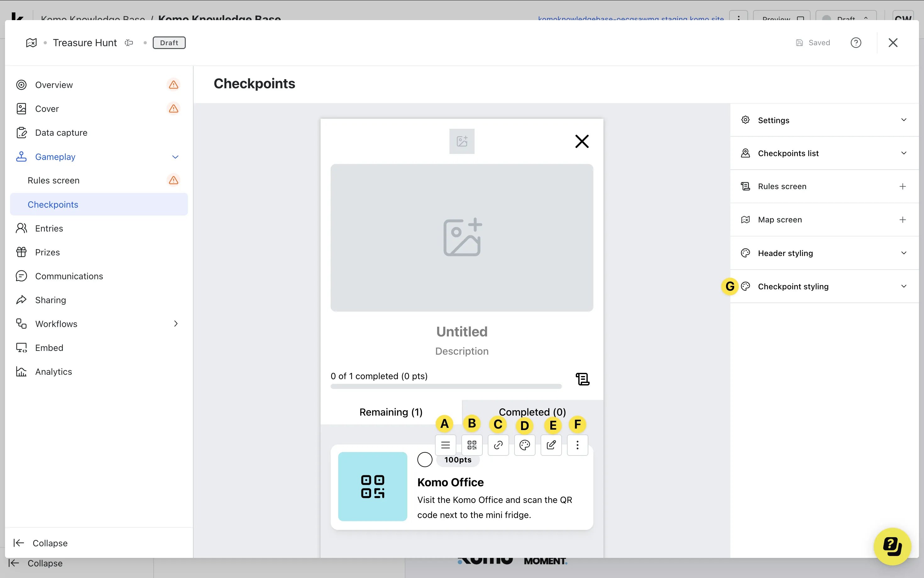Screen dimensions: 924x578
Task: Click the Saved status indicator
Action: pos(813,43)
